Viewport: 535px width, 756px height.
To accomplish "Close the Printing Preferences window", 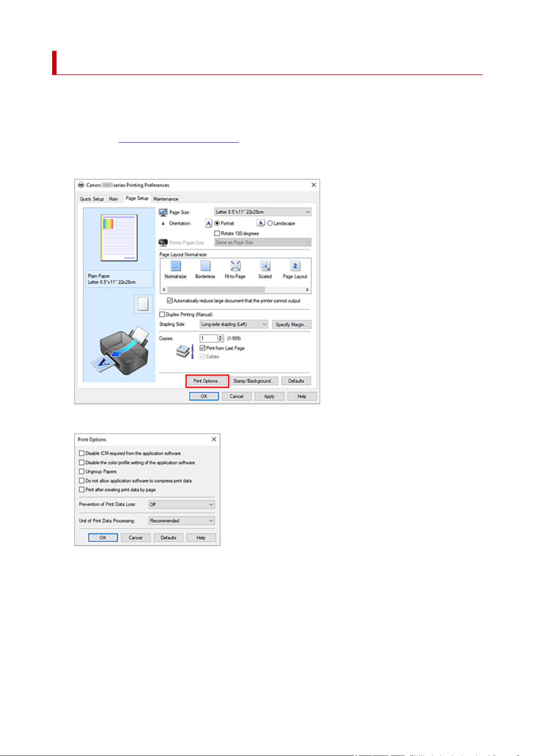I will coord(314,185).
